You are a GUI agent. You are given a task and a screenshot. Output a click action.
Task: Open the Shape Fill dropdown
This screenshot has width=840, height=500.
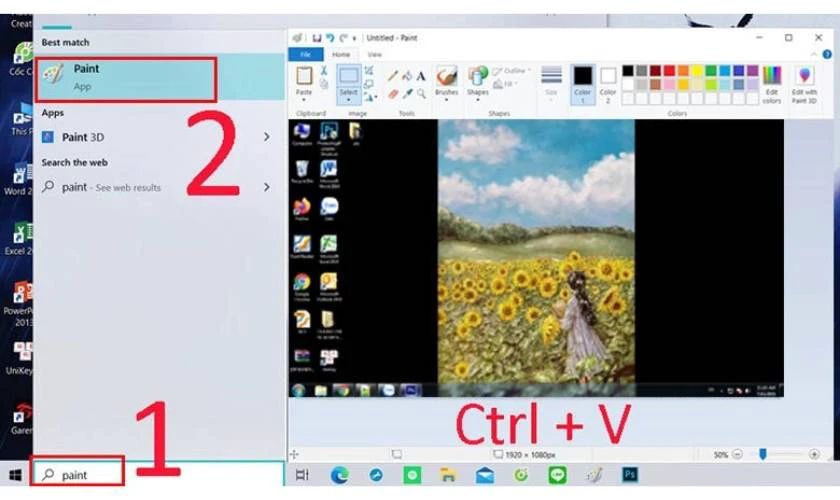[x=506, y=84]
